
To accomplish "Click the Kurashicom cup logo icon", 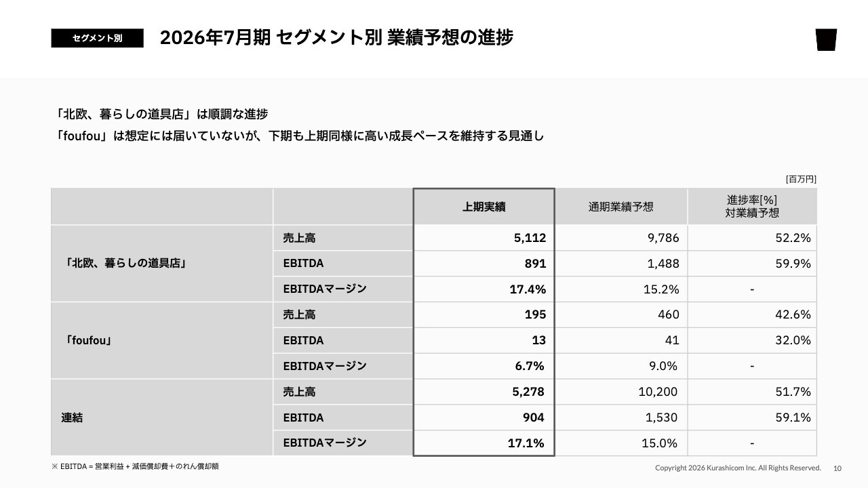I will 826,39.
